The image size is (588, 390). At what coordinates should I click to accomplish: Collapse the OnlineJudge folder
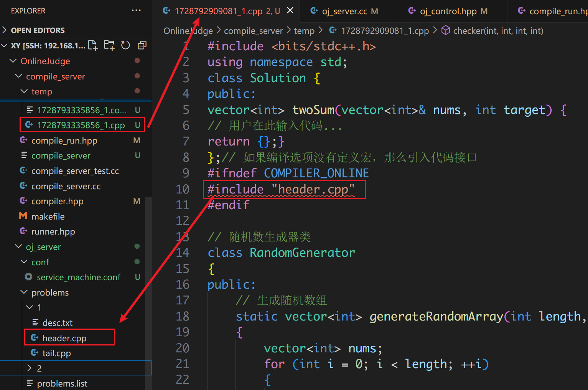click(13, 61)
